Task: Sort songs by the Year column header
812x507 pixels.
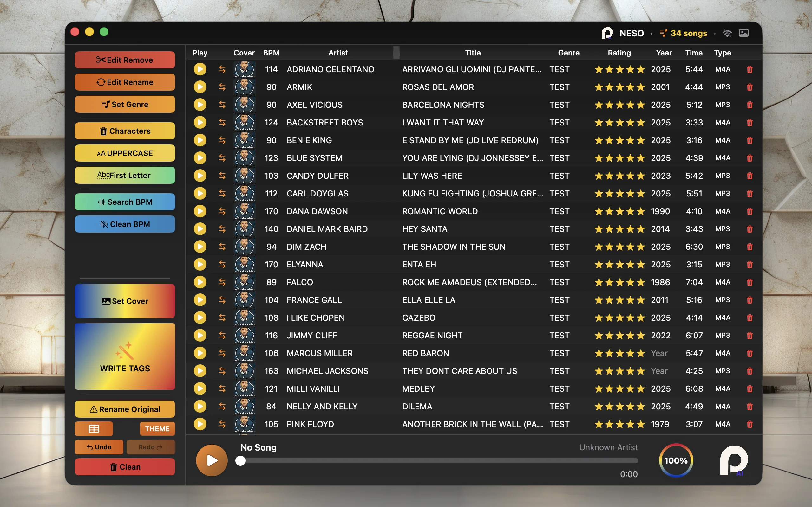Action: [663, 53]
